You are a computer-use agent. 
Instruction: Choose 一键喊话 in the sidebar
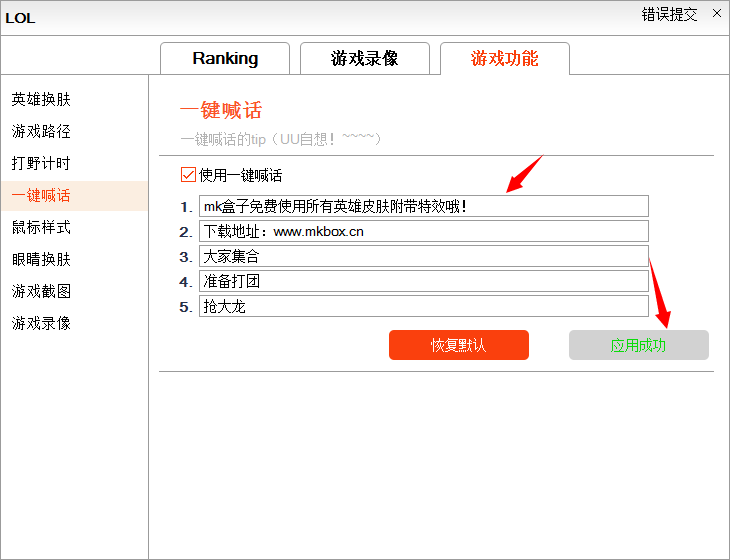tap(41, 196)
